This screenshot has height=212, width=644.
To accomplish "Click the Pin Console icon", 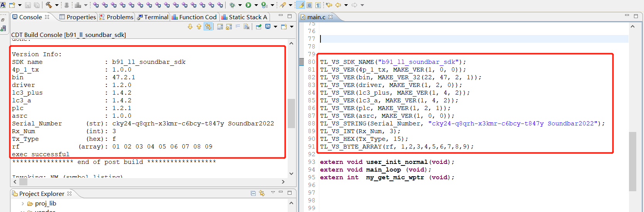I will [259, 27].
